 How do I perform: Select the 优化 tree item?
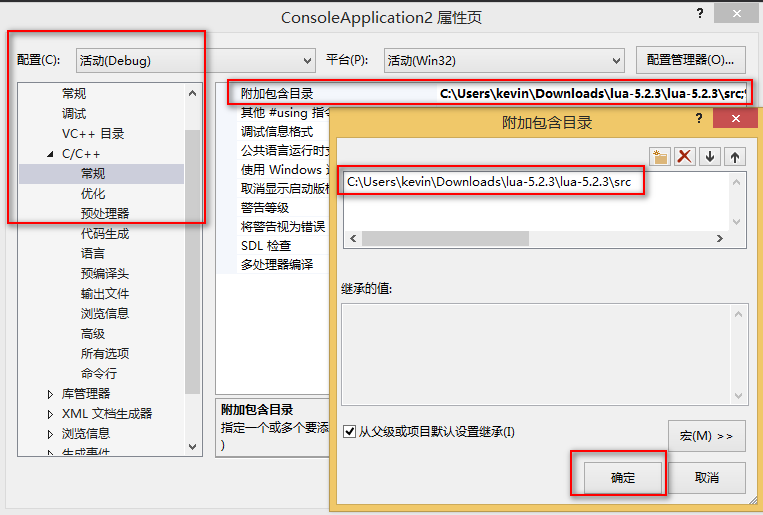93,194
